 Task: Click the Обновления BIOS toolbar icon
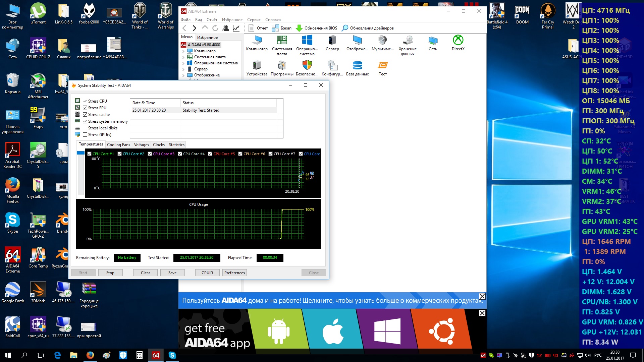pyautogui.click(x=299, y=28)
